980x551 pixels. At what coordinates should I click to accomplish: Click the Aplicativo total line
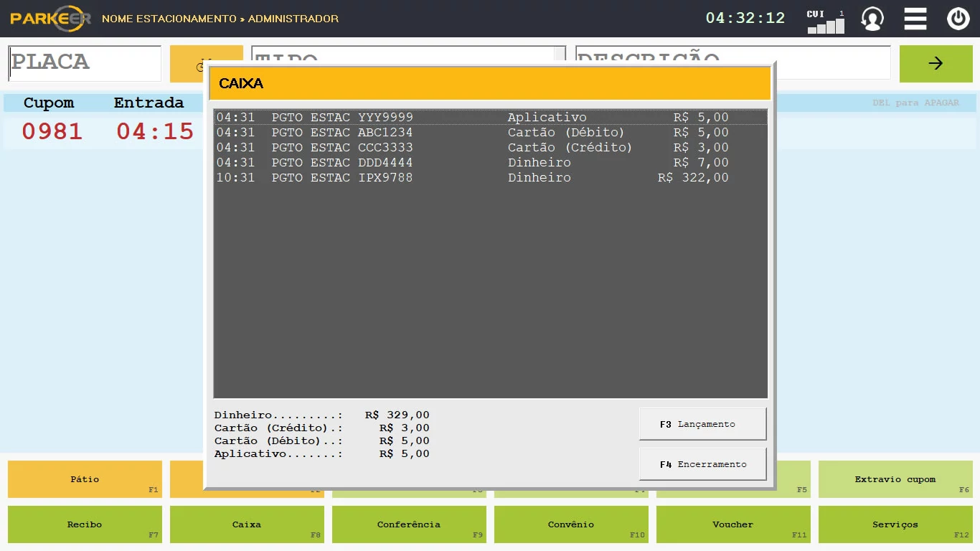(322, 454)
